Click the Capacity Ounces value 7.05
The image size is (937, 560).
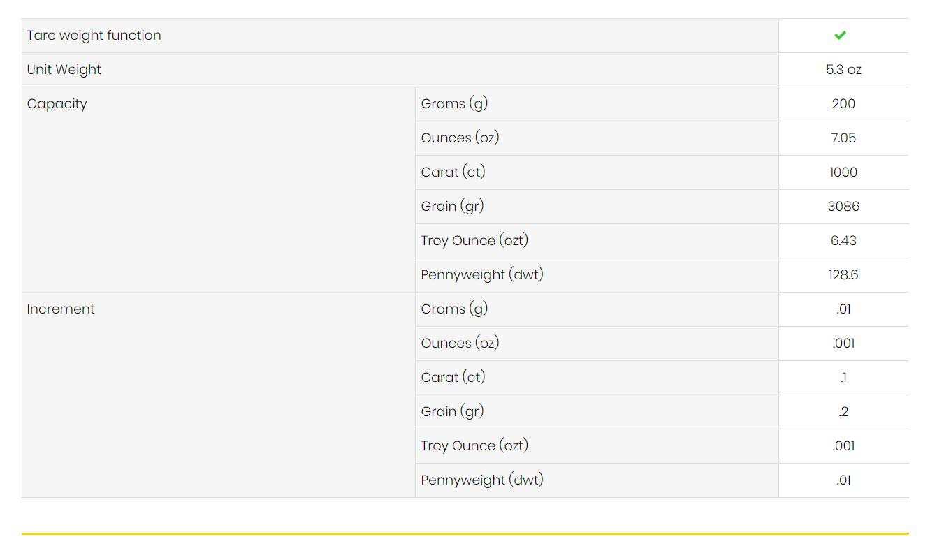coord(843,138)
